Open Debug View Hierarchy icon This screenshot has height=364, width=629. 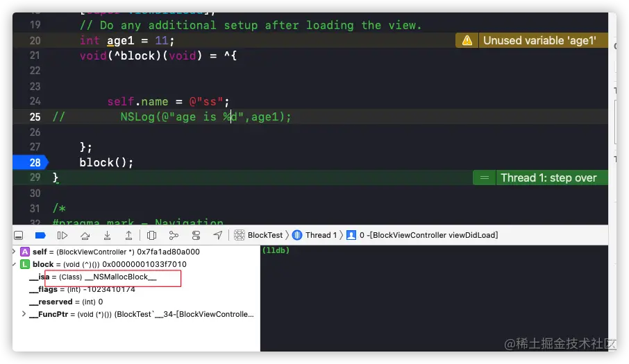point(151,236)
